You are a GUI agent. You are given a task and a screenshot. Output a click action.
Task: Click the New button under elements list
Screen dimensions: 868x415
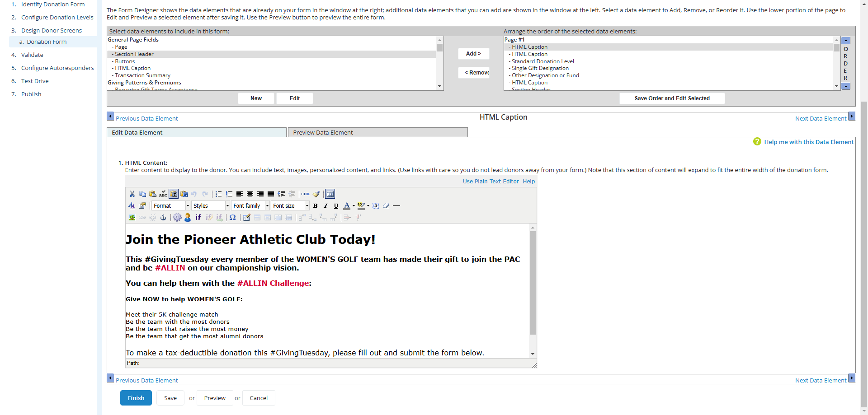pos(256,98)
